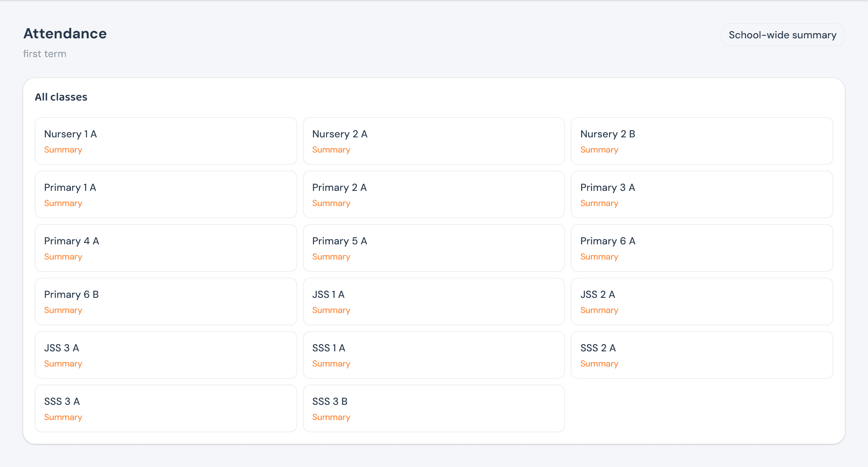Open the School-wide summary button
Viewport: 868px width, 467px height.
[783, 35]
